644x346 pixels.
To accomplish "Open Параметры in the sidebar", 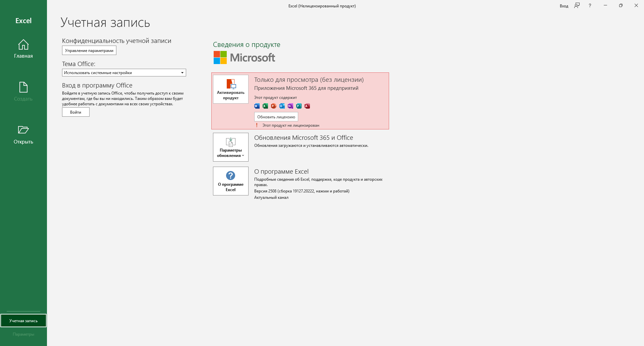I will point(23,334).
